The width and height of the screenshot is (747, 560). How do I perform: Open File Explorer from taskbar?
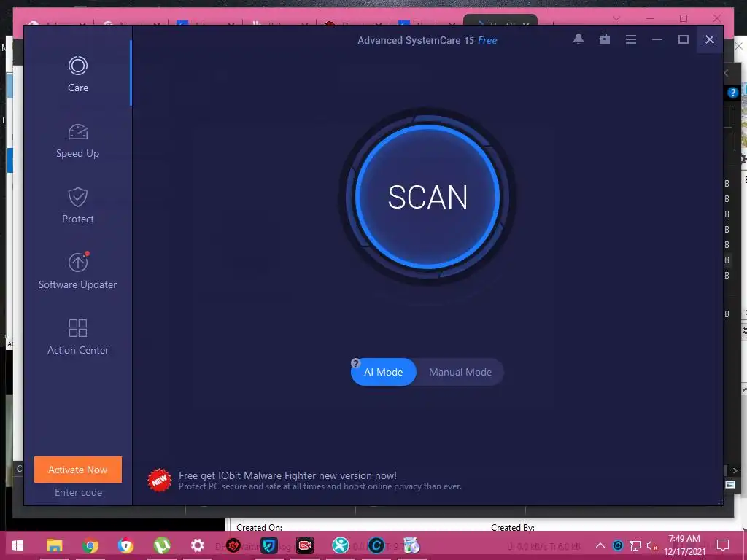(54, 545)
